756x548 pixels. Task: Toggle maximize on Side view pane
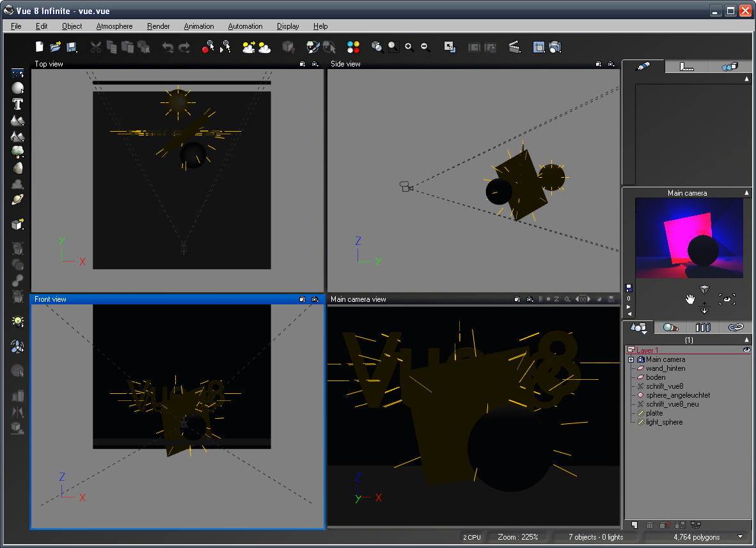[x=599, y=64]
